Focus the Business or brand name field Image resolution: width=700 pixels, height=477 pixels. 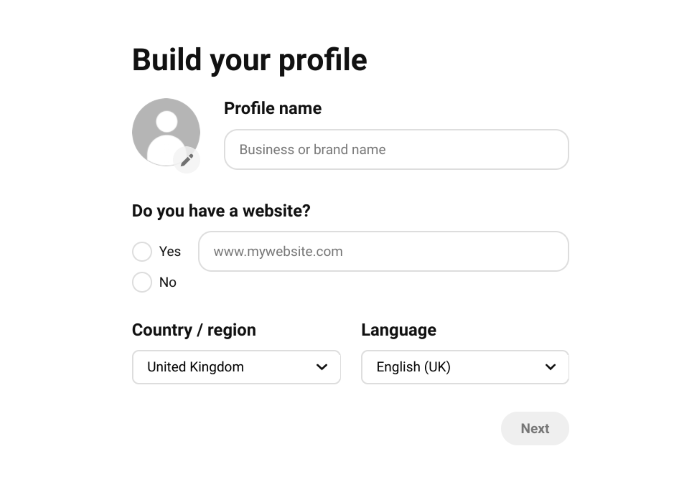[396, 150]
